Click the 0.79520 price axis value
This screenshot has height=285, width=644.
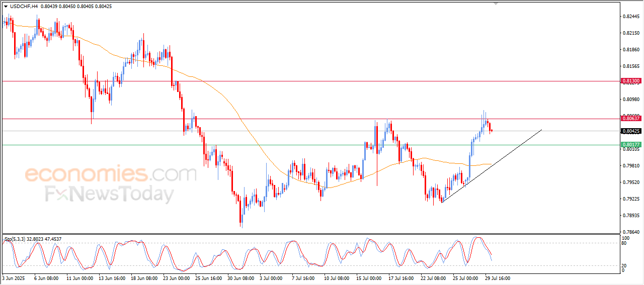pos(631,182)
